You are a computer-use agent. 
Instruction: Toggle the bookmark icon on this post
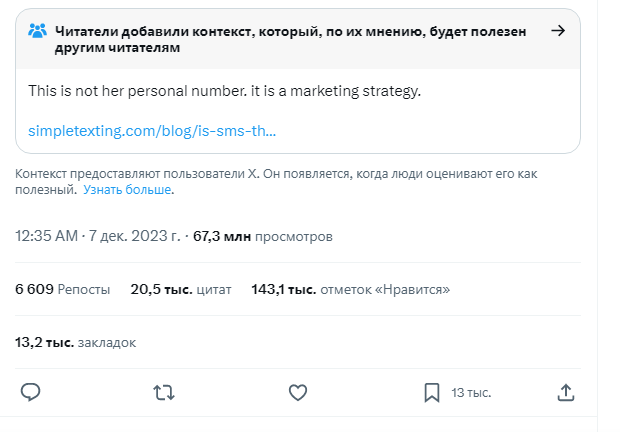(431, 392)
